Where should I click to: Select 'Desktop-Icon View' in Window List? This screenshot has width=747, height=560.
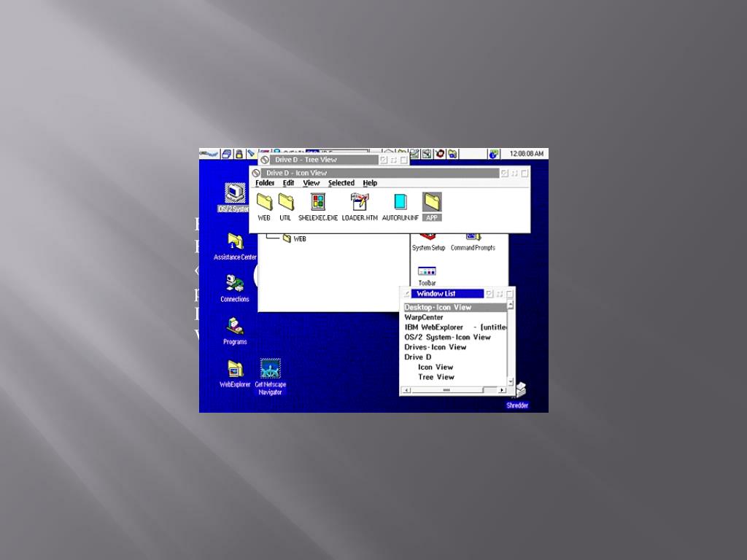point(455,308)
